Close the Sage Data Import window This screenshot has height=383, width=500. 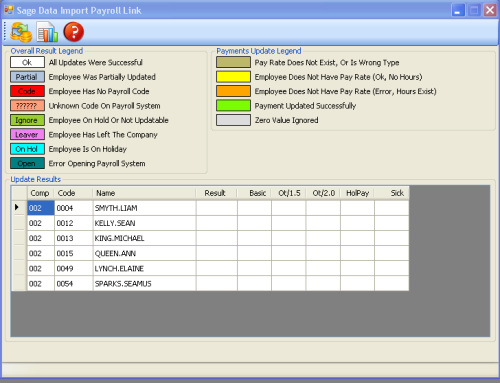point(490,10)
